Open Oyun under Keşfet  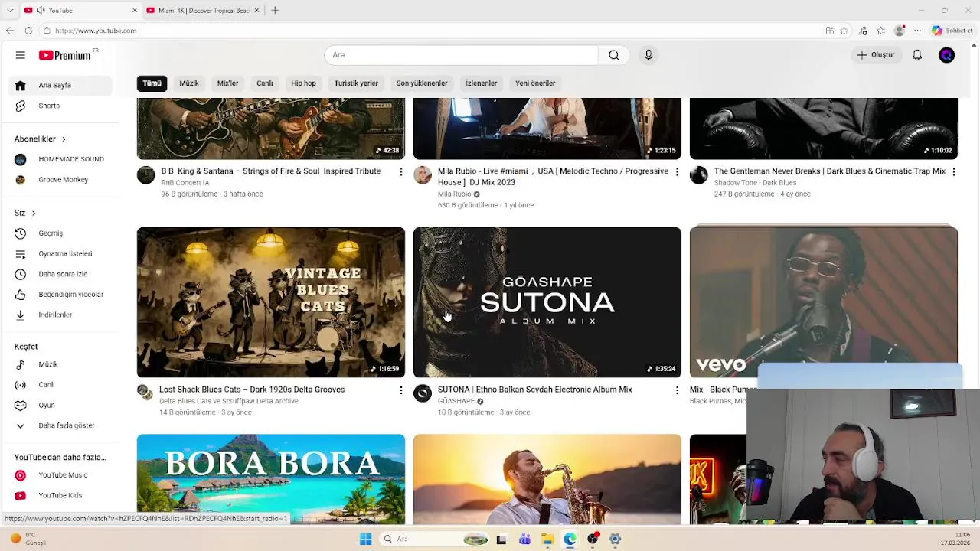60,405
